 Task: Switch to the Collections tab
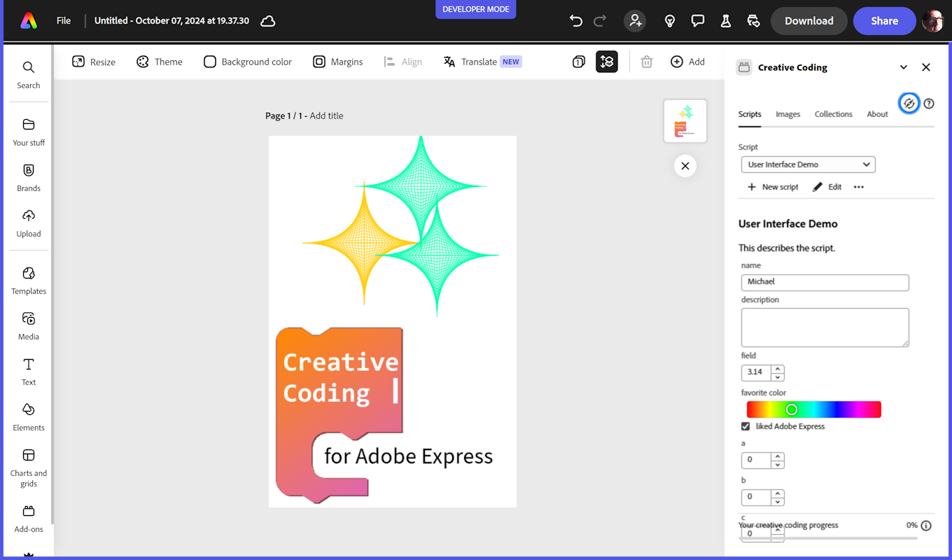coord(833,114)
